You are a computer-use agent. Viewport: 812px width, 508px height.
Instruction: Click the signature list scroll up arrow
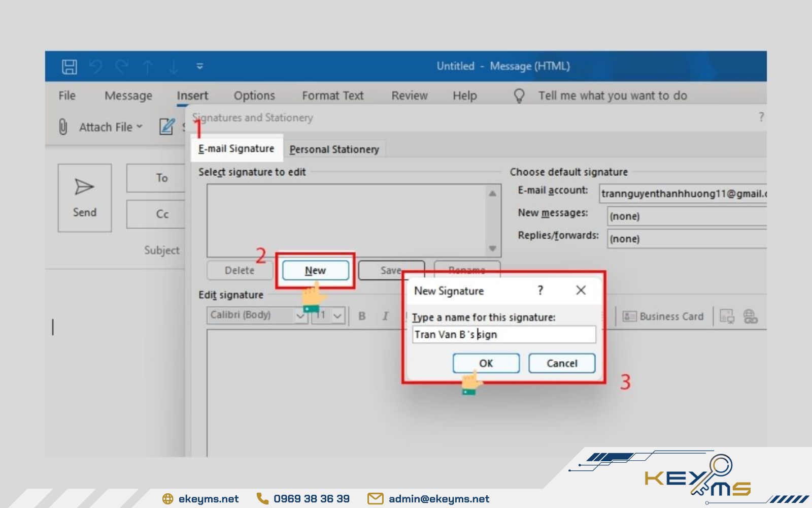coord(492,193)
